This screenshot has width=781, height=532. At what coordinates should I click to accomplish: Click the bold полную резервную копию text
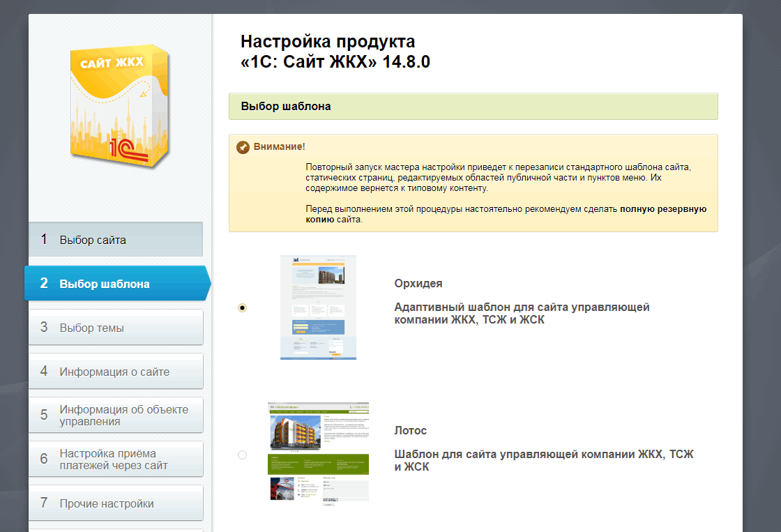point(506,214)
